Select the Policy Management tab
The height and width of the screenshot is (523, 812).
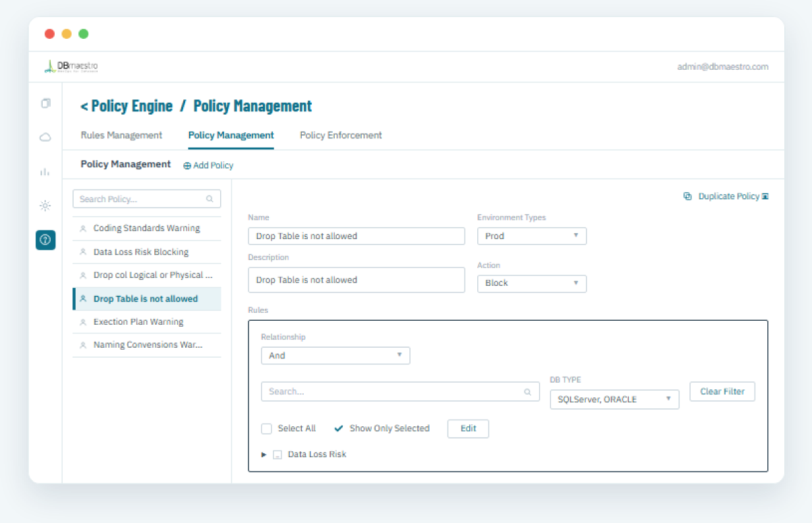[x=231, y=135]
